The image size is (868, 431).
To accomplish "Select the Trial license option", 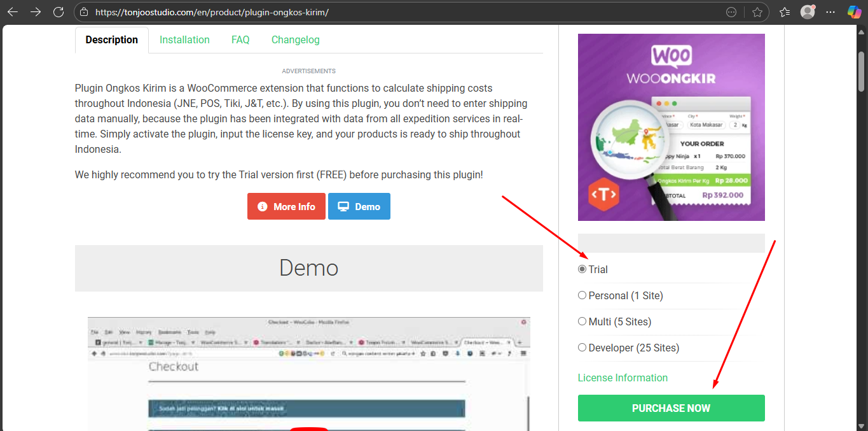I will click(582, 269).
